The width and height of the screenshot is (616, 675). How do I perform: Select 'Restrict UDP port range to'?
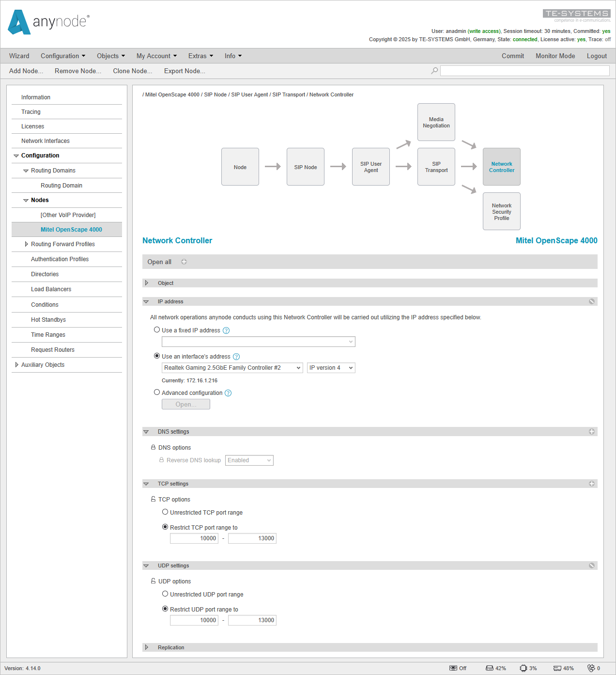pos(165,608)
